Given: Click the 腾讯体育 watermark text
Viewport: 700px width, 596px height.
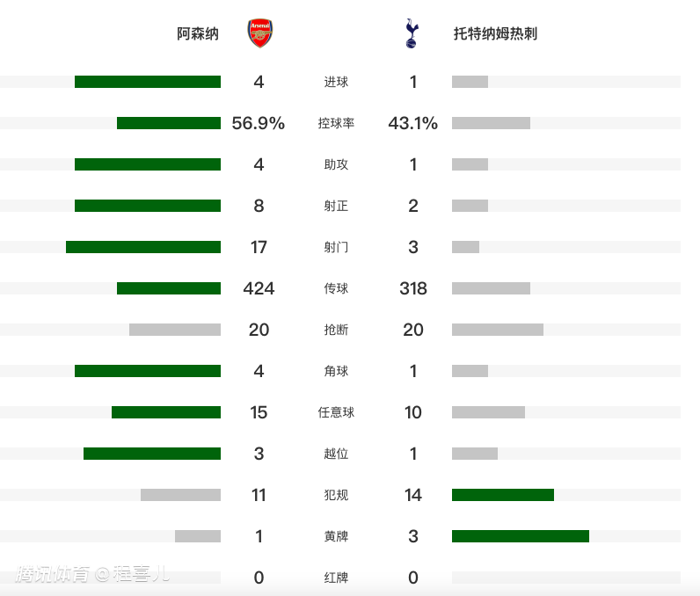Looking at the screenshot, I should pyautogui.click(x=53, y=575).
